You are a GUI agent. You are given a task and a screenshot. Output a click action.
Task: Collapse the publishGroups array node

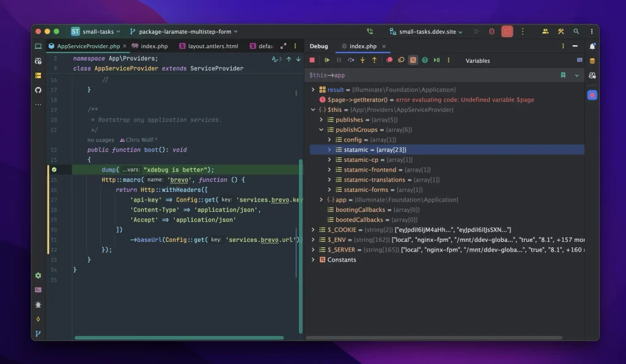pos(320,129)
